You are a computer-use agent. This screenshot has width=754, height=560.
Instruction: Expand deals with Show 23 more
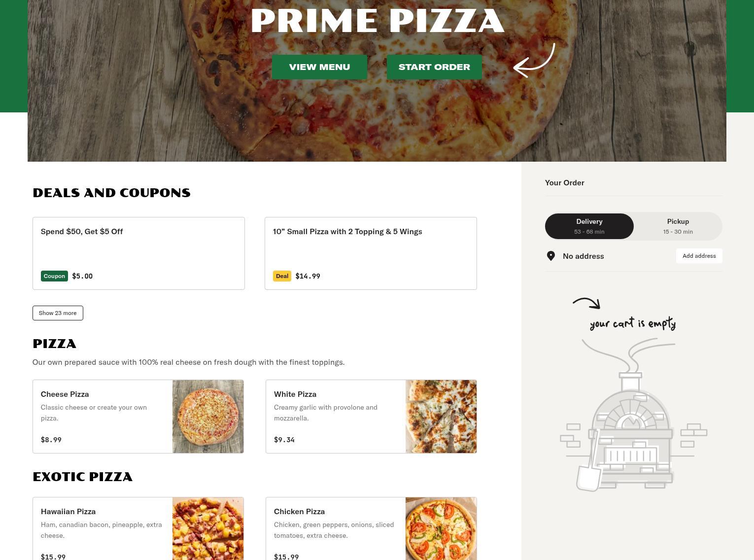point(58,313)
